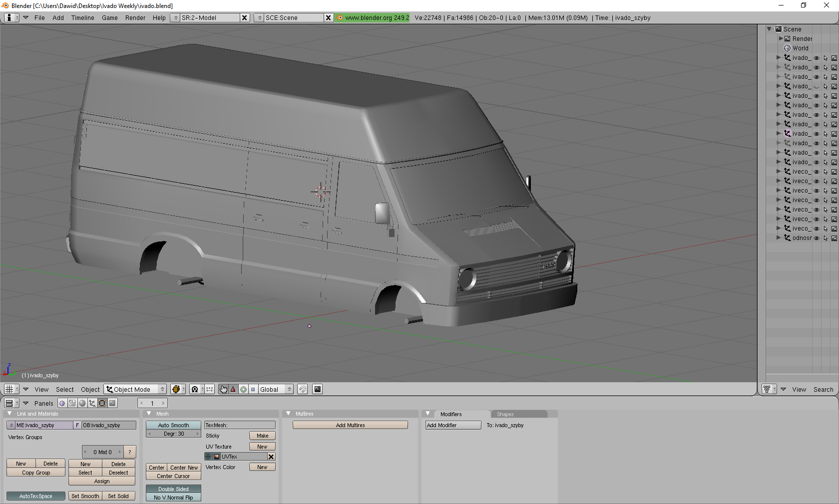Toggle selectability cursor of odnosr object

click(826, 239)
